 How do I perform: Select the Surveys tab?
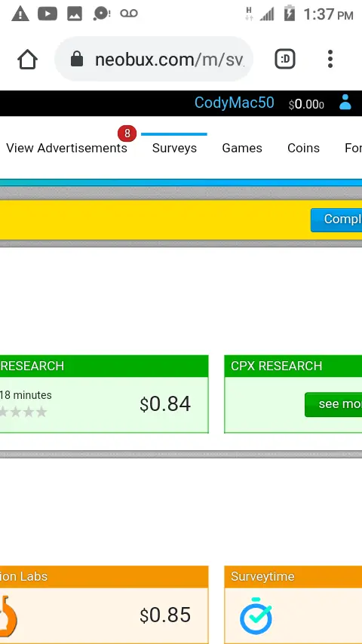tap(174, 149)
